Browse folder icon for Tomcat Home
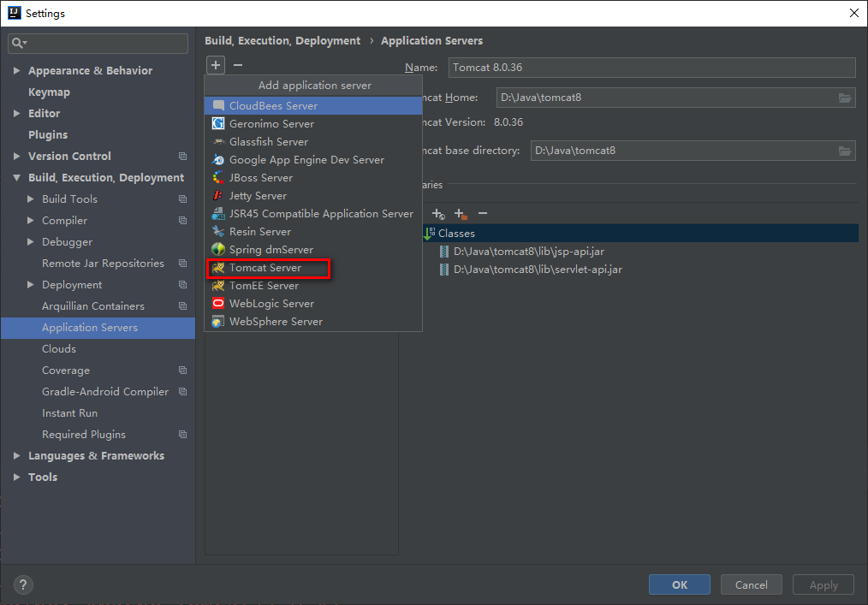The height and width of the screenshot is (605, 868). (845, 98)
